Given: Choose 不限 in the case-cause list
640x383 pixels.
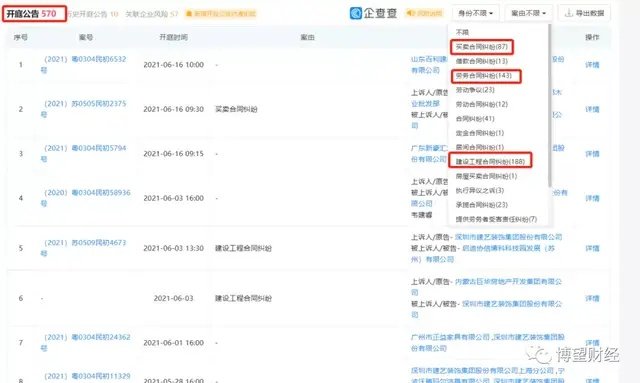Looking at the screenshot, I should (462, 32).
